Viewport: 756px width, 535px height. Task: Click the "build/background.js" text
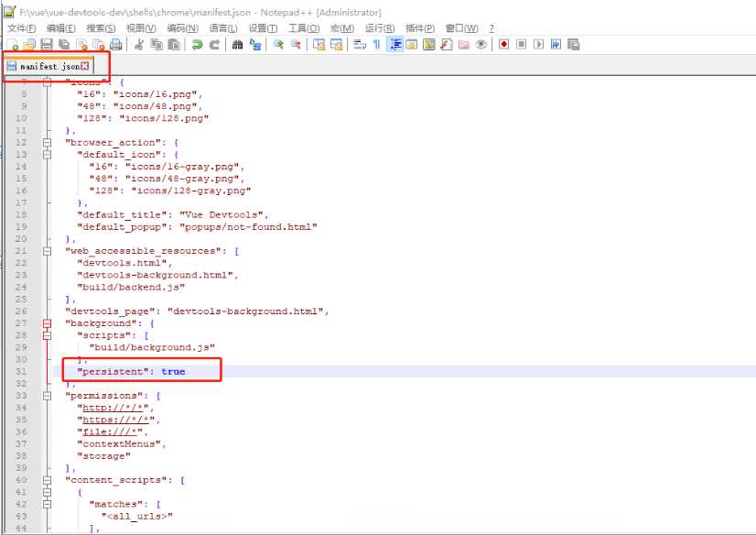(152, 348)
